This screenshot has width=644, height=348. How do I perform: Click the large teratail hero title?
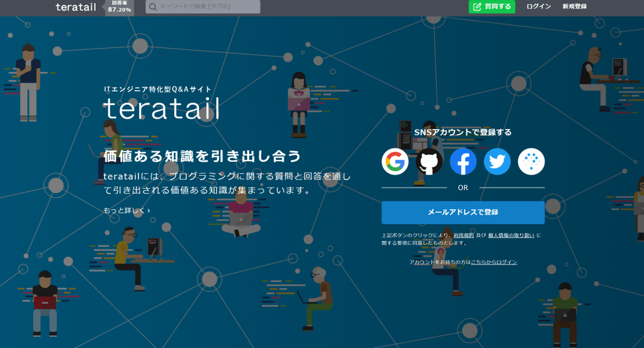click(162, 108)
